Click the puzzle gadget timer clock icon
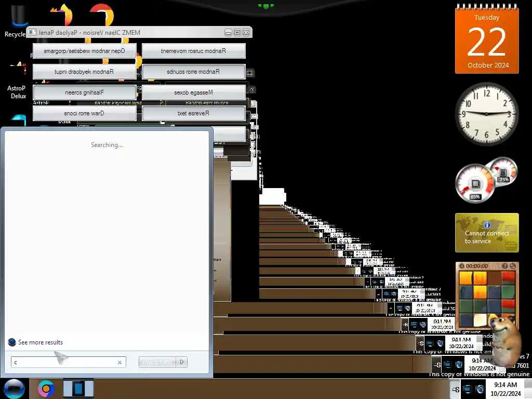The width and height of the screenshot is (532, 399). coord(461,266)
